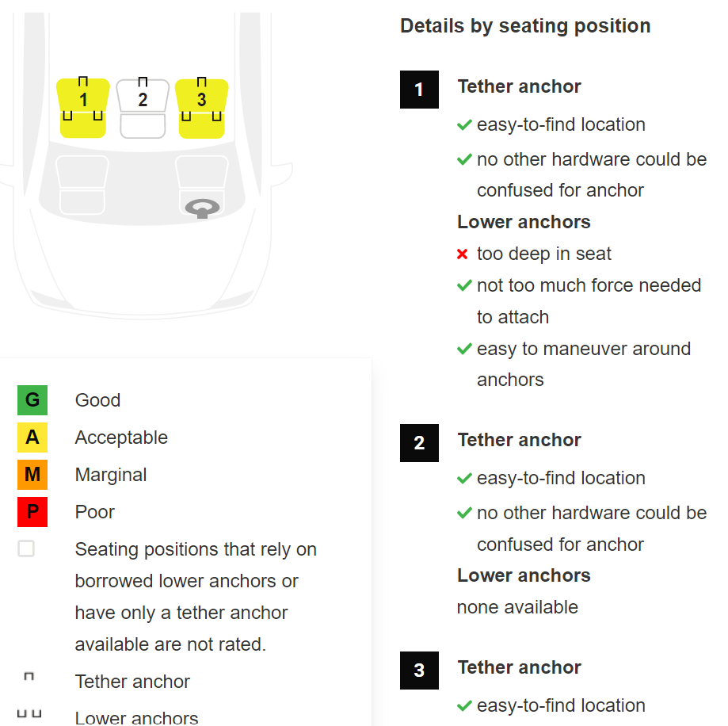
Task: Click the black position 2 badge
Action: 419,443
